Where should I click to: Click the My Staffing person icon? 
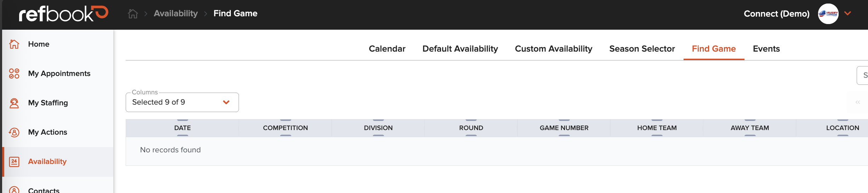[14, 103]
